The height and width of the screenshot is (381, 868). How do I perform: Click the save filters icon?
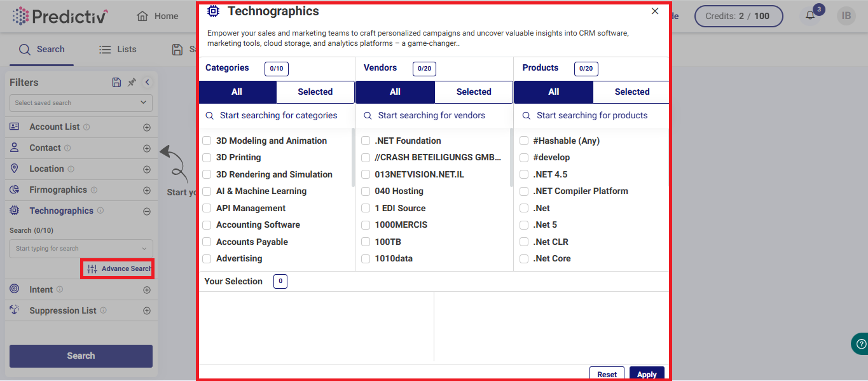pos(116,82)
